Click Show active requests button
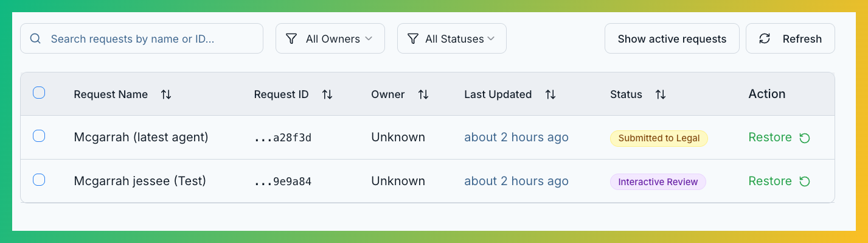This screenshot has height=243, width=868. click(x=672, y=38)
